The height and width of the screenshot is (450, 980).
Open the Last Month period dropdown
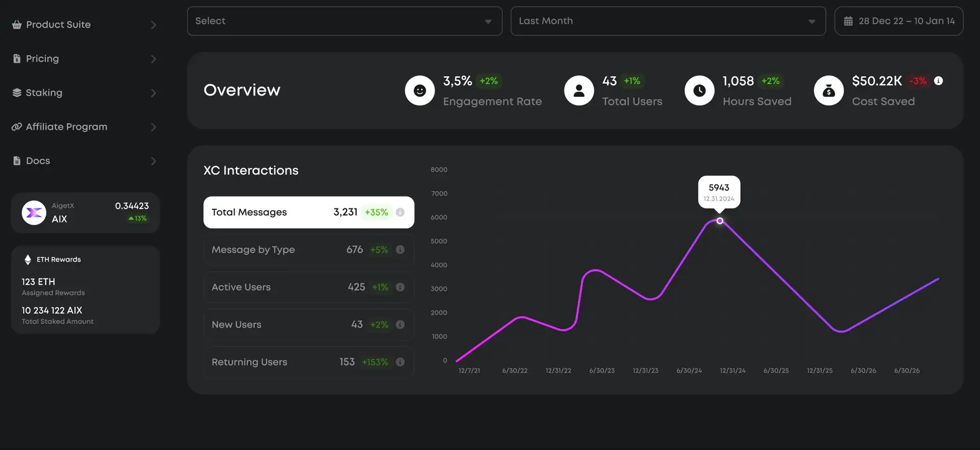(x=668, y=21)
